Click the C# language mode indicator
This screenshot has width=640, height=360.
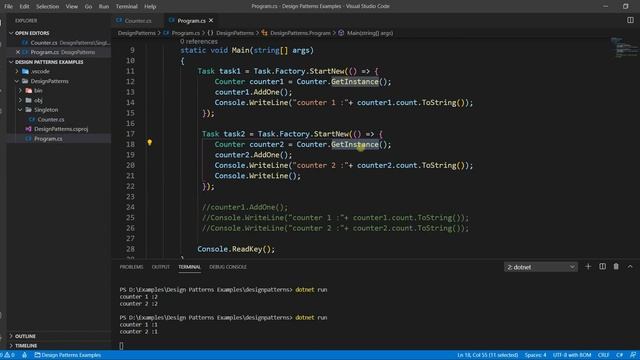pos(619,355)
